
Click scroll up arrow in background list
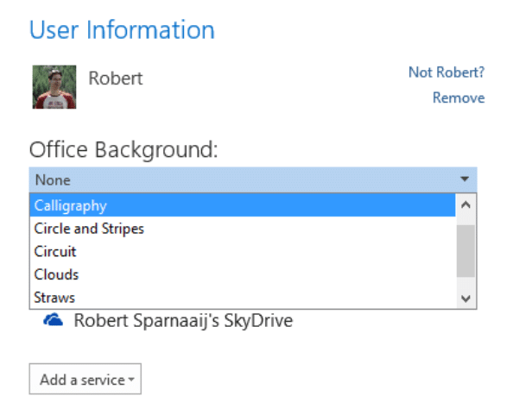[465, 204]
